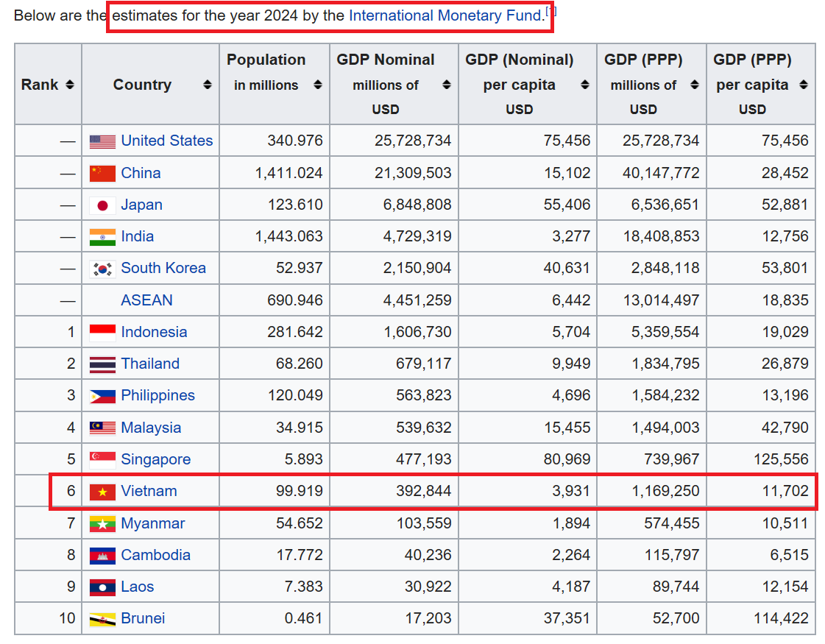
Task: Select China GDP nominal value 21,309,503
Action: [x=413, y=172]
